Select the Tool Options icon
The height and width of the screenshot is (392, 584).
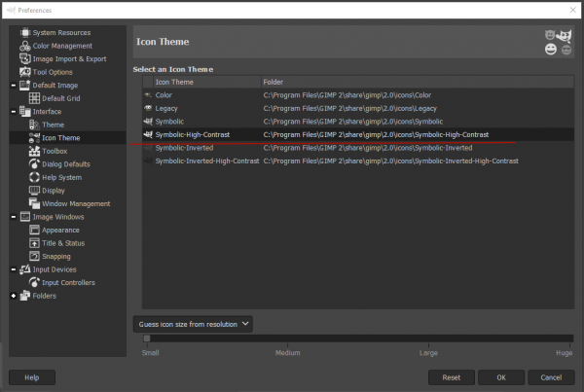(x=25, y=72)
